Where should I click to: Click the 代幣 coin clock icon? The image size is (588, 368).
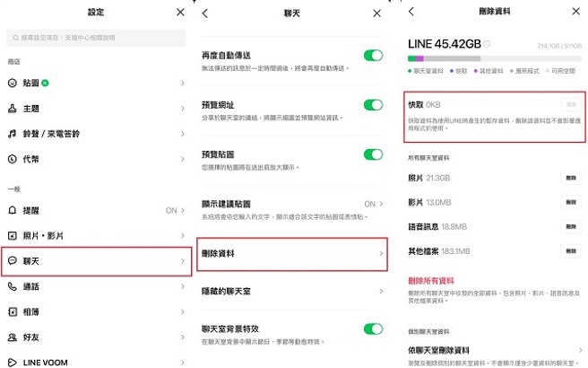tap(13, 159)
